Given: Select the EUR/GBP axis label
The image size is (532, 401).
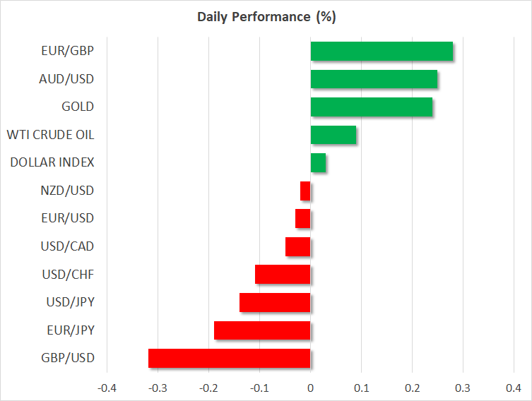Looking at the screenshot, I should pos(68,51).
